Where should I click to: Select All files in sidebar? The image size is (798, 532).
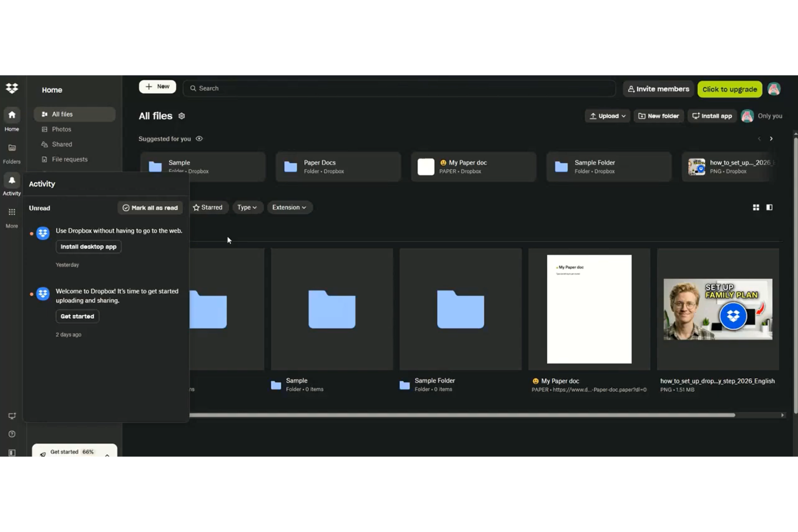(74, 114)
